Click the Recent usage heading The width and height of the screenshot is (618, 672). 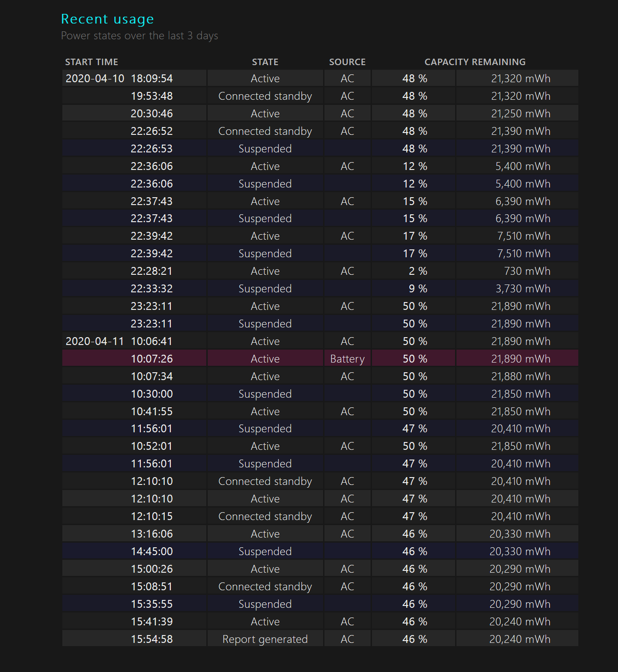108,19
